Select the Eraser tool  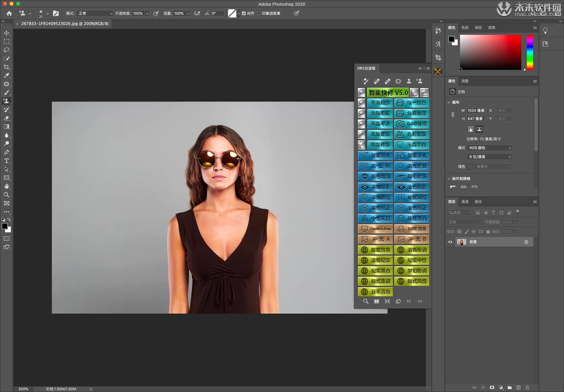tap(7, 118)
